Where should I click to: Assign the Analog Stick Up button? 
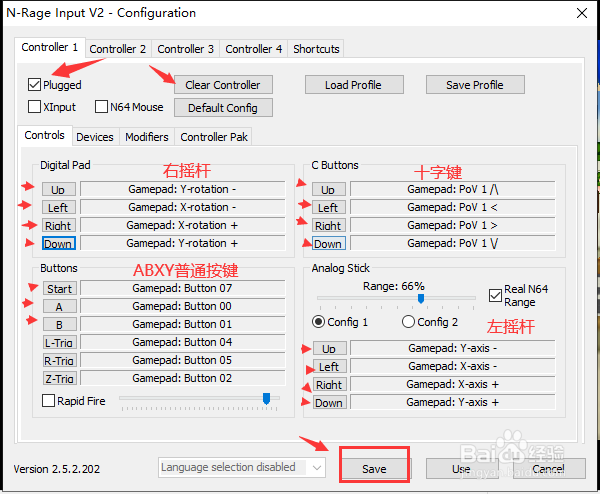(x=330, y=349)
